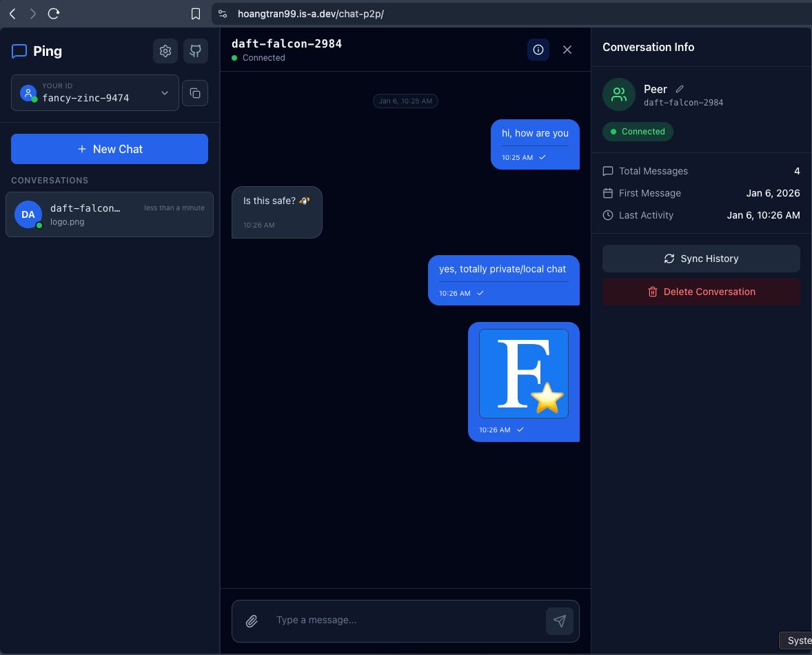The image size is (812, 655).
Task: Click the daft-falcon-2984 chat header title
Action: (286, 43)
